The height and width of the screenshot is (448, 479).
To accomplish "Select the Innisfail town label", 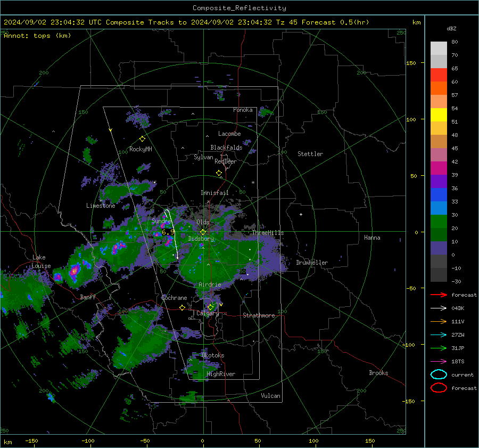I will click(x=214, y=193).
